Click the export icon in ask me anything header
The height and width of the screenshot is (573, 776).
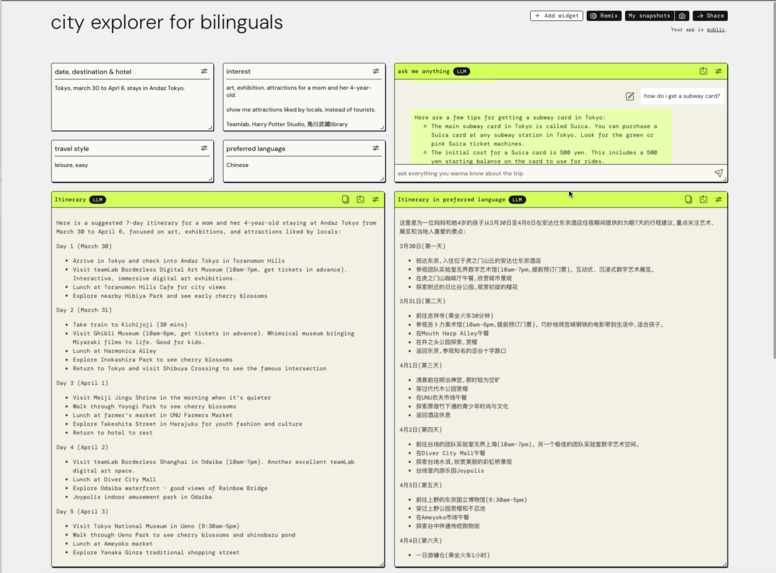[x=703, y=71]
